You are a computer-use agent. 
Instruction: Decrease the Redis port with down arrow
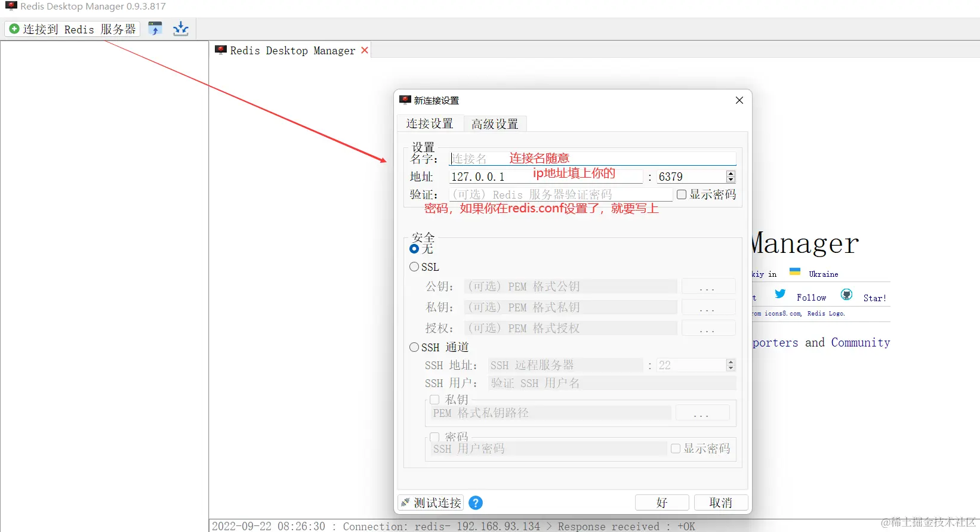(x=731, y=180)
